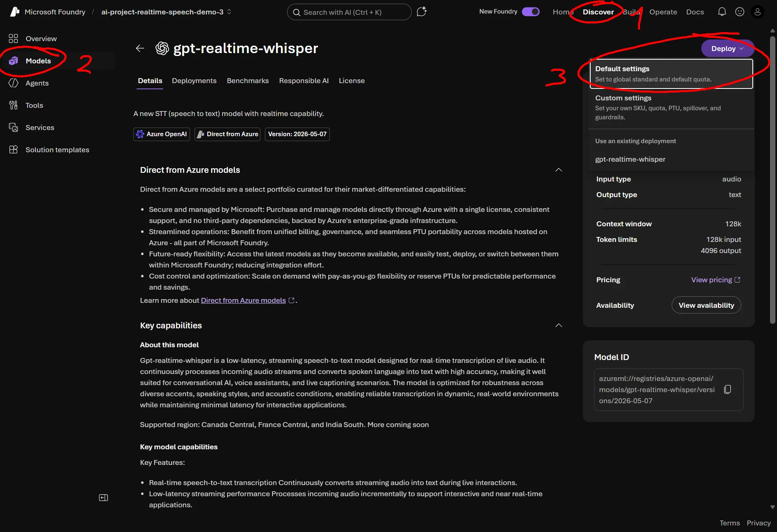Click the page vertical scrollbar
The width and height of the screenshot is (777, 532).
[772, 180]
